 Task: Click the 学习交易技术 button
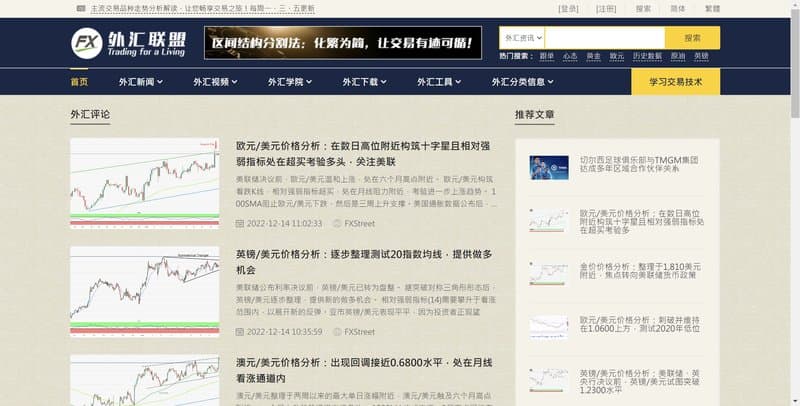point(676,82)
